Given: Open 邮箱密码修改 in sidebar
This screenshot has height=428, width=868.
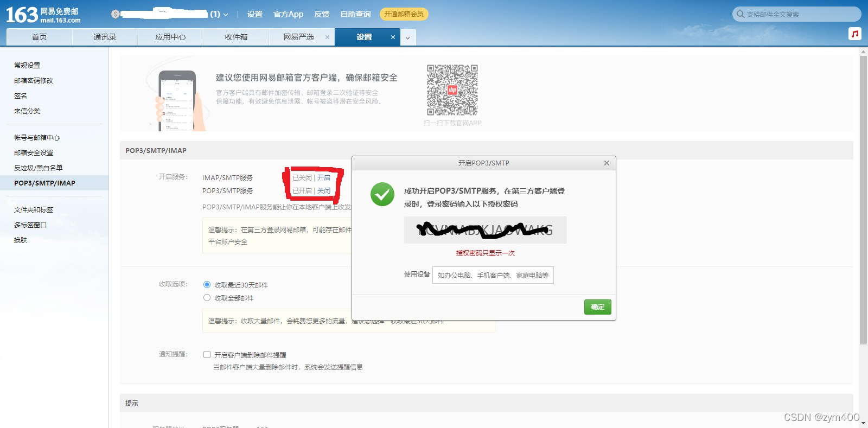Looking at the screenshot, I should [34, 80].
